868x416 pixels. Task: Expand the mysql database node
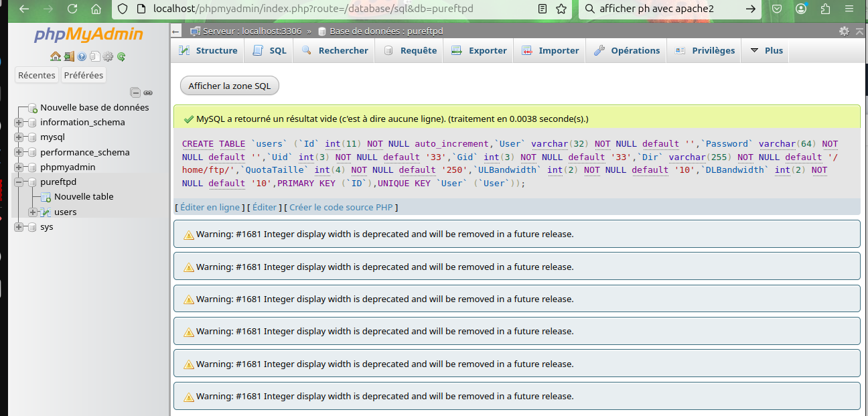(18, 137)
